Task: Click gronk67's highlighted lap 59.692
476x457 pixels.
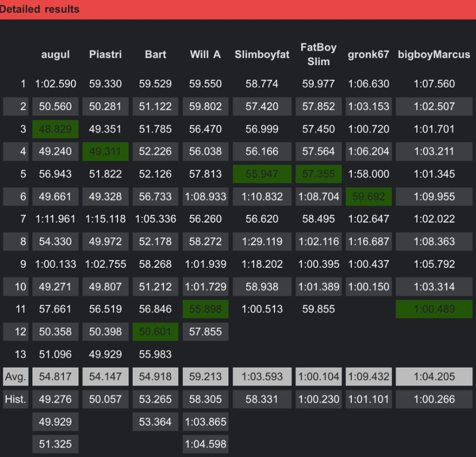Action: (368, 197)
